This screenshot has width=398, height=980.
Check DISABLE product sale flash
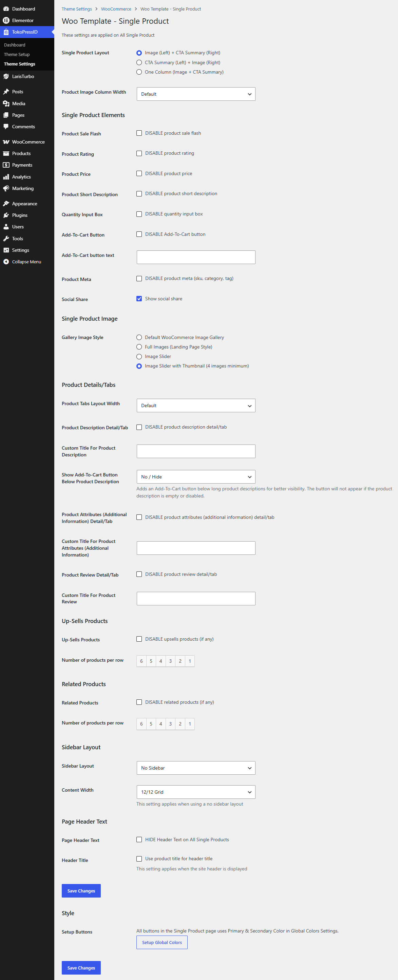[x=139, y=133]
